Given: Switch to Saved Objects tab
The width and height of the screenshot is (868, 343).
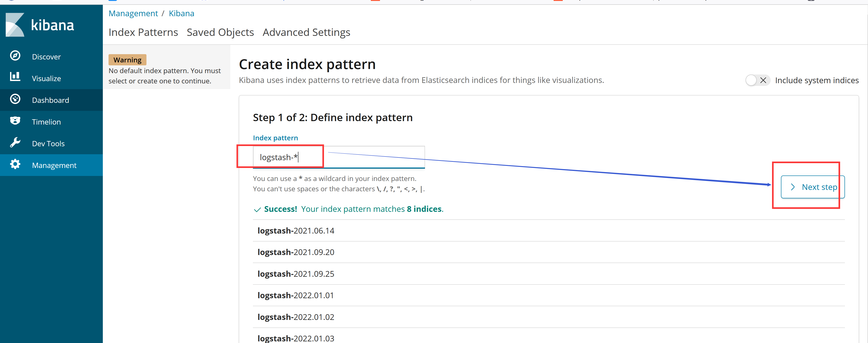Looking at the screenshot, I should pyautogui.click(x=220, y=32).
